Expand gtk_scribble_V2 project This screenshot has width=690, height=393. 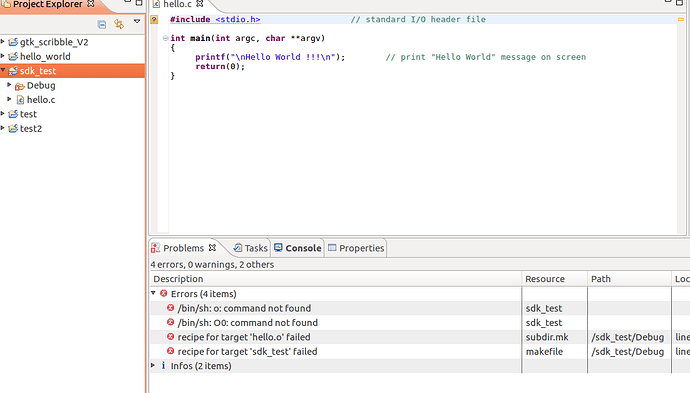(x=3, y=41)
